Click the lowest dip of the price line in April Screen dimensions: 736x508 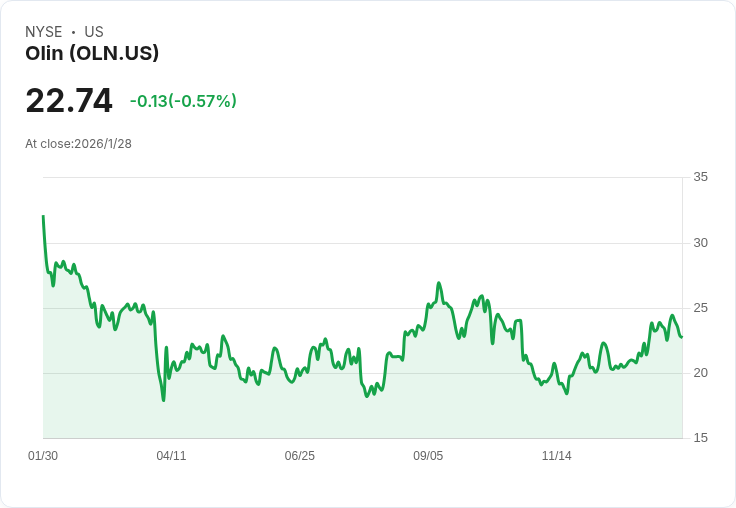point(163,400)
